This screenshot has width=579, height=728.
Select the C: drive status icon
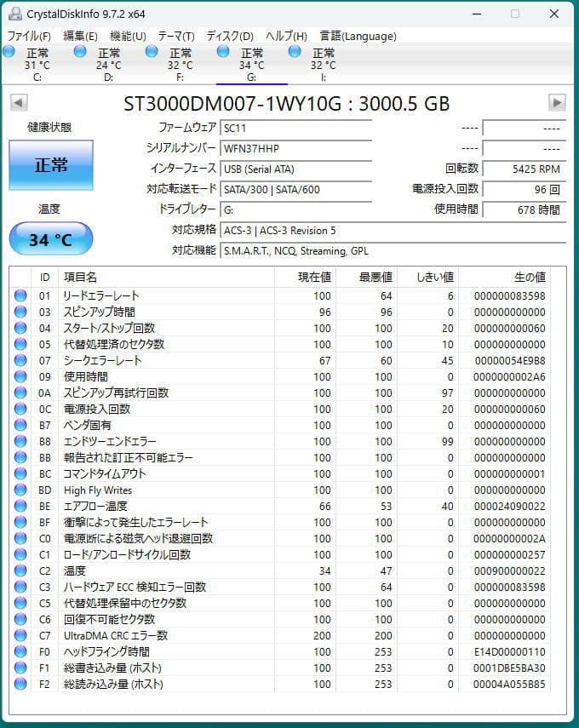[9, 52]
